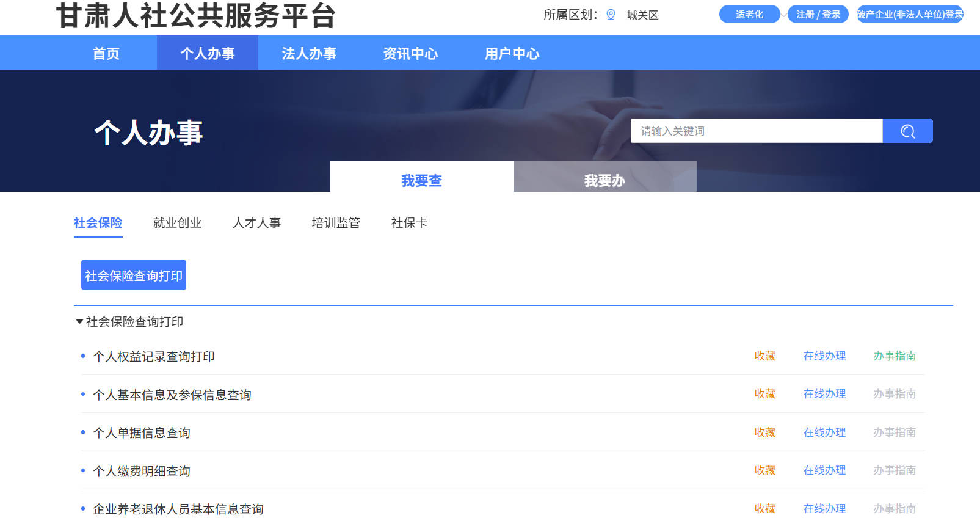
Task: Open the 首页 navigation tab
Action: pos(106,53)
